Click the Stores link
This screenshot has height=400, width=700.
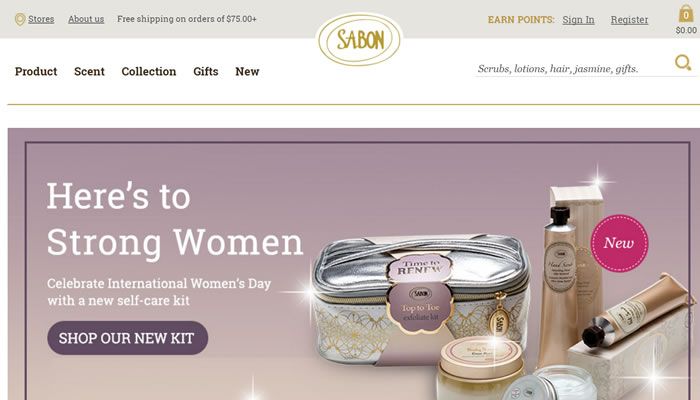[41, 19]
